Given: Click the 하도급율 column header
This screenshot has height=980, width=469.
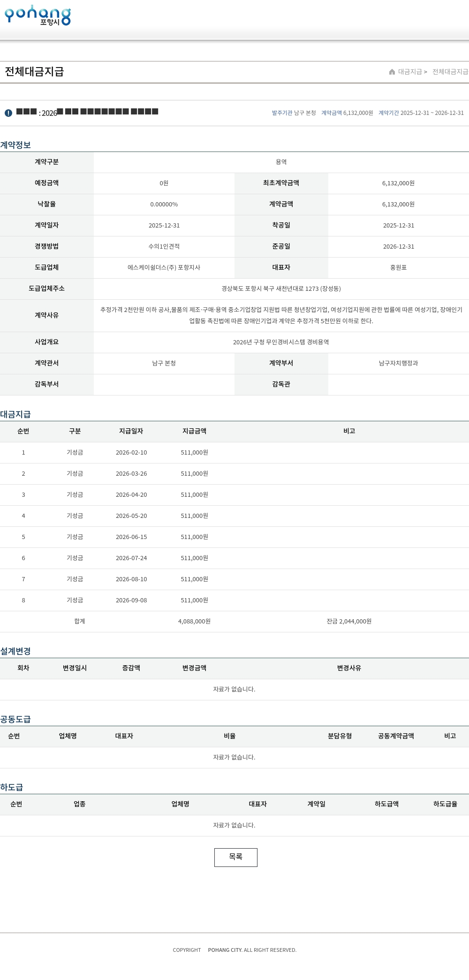Looking at the screenshot, I should tap(446, 804).
